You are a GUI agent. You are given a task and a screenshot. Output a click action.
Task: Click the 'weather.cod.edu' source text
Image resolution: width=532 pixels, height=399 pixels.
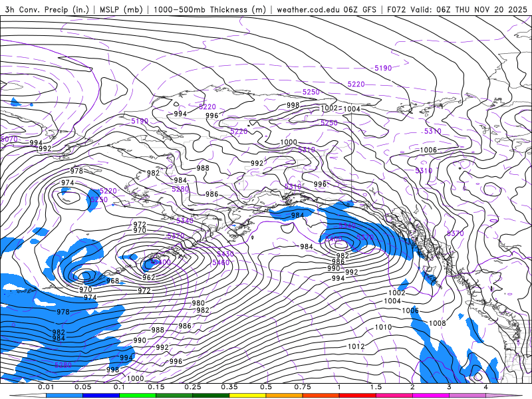pos(309,9)
